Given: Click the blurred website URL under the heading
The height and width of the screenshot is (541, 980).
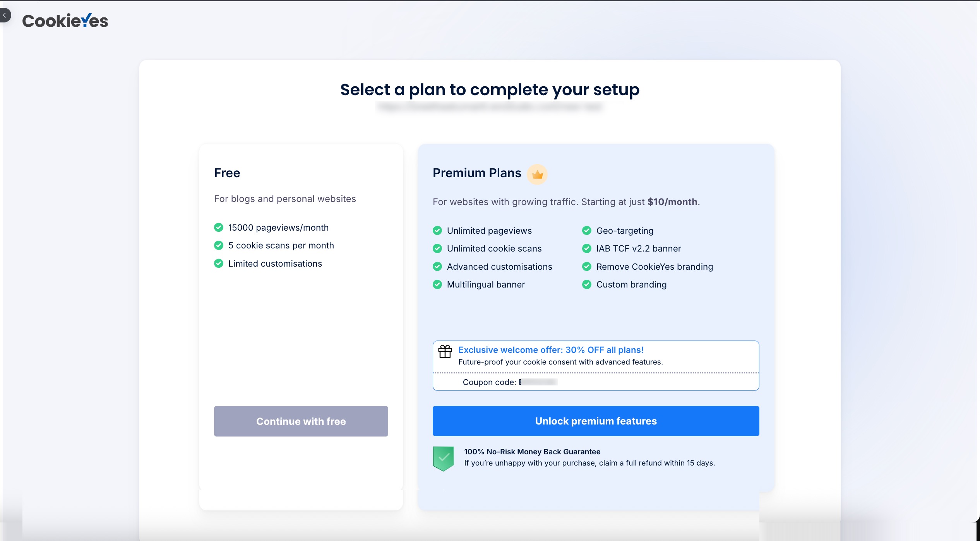Looking at the screenshot, I should 490,107.
